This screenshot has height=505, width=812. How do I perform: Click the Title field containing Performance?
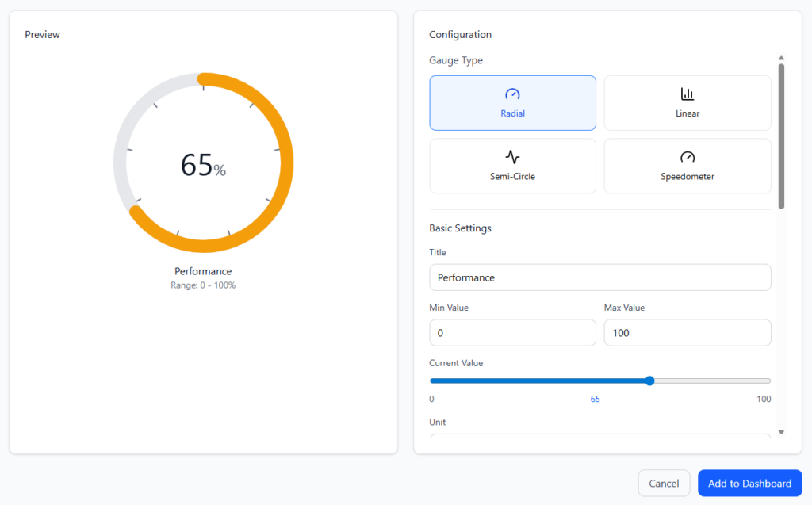click(599, 277)
